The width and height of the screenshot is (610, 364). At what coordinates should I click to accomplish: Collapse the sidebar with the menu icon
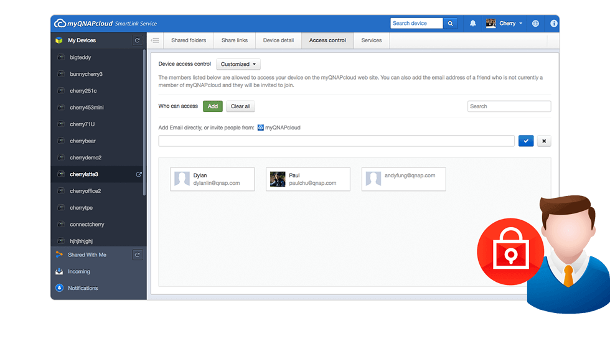click(x=156, y=40)
